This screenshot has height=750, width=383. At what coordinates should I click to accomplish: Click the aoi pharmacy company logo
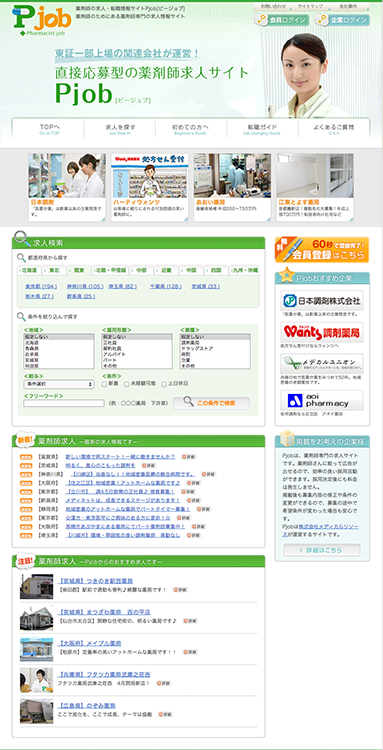[322, 400]
